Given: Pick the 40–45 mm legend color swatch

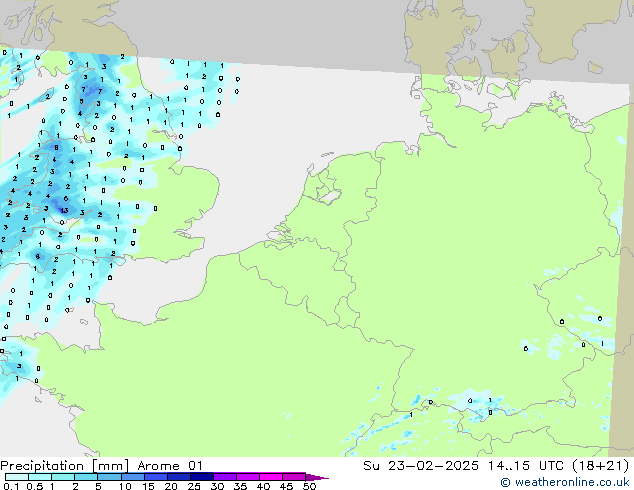Looking at the screenshot, I should 271,477.
